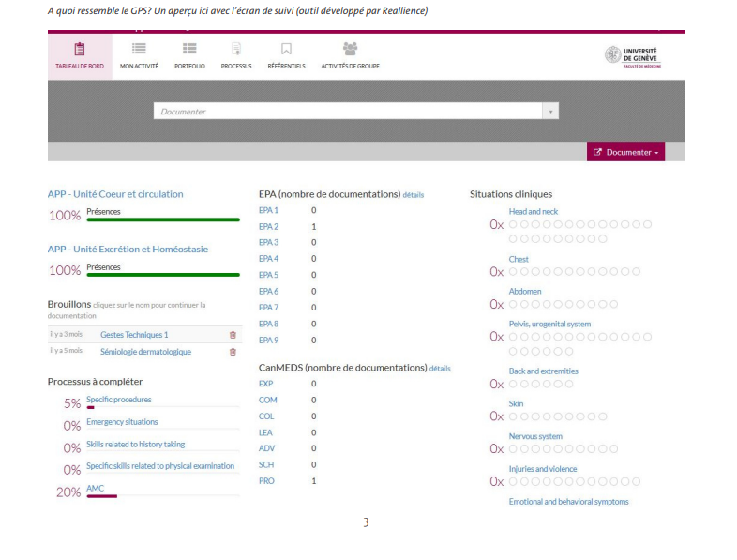Image resolution: width=737 pixels, height=560 pixels.
Task: Click into the Documenter search field
Action: point(347,112)
